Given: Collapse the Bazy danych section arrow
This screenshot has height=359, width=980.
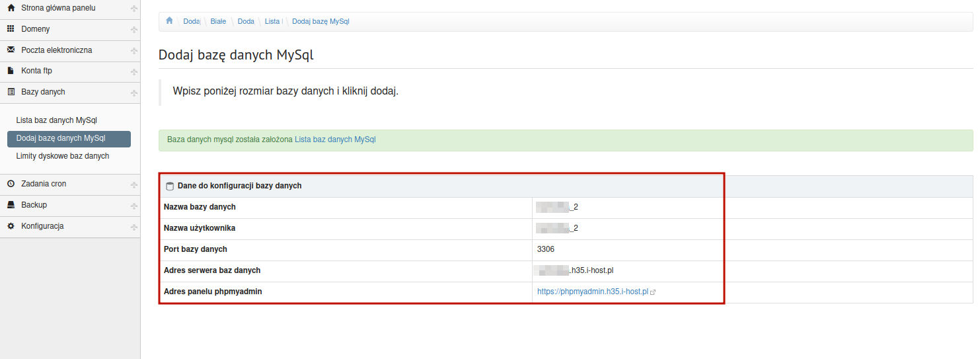Looking at the screenshot, I should pyautogui.click(x=134, y=93).
